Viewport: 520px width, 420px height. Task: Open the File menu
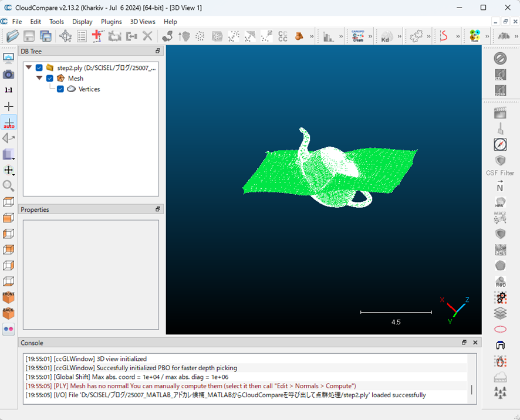click(17, 22)
